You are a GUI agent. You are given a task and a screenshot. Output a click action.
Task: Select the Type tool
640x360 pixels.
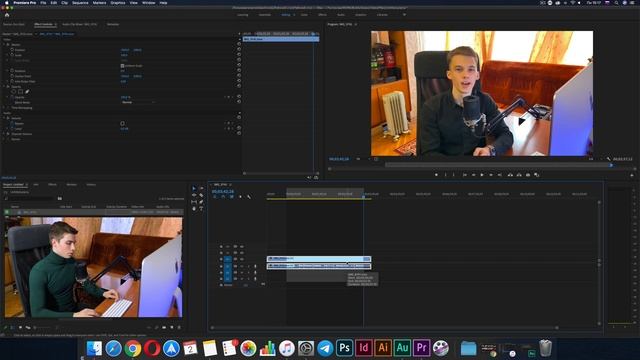click(x=201, y=208)
